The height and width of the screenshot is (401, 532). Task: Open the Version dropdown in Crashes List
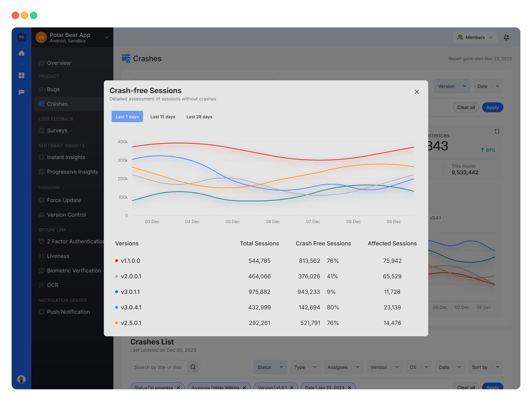click(384, 367)
